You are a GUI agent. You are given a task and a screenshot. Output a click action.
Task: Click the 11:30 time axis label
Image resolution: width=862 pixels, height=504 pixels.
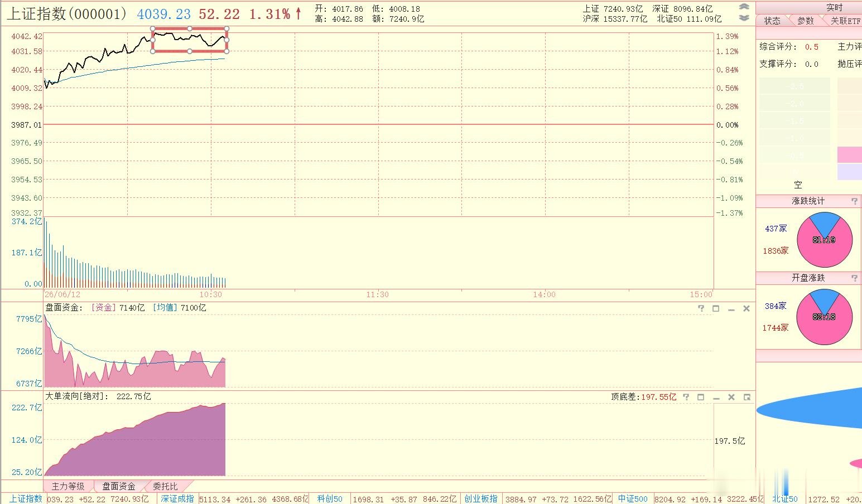[377, 294]
